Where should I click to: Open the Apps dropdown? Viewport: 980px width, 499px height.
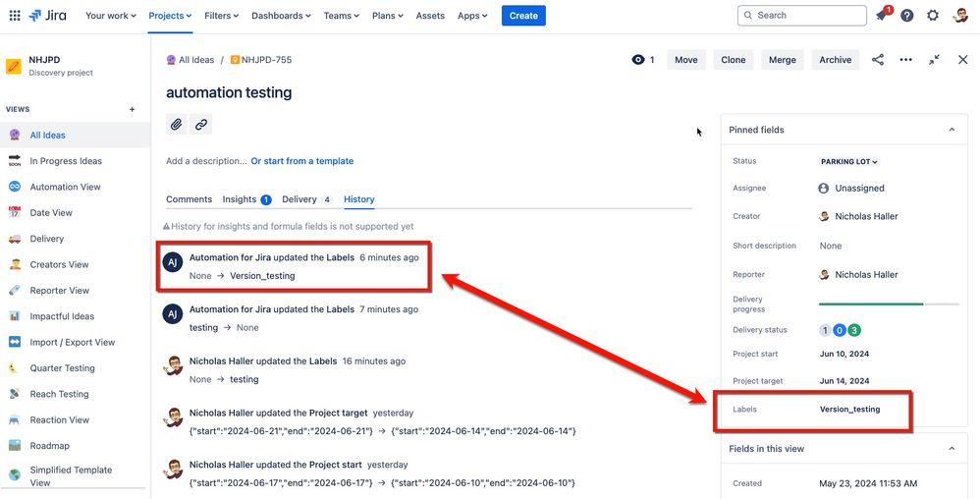pyautogui.click(x=472, y=16)
